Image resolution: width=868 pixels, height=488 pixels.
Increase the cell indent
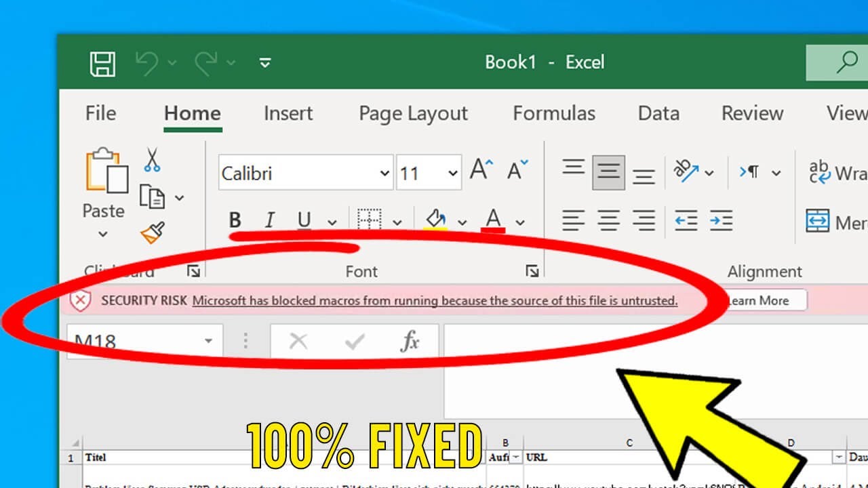coord(722,220)
